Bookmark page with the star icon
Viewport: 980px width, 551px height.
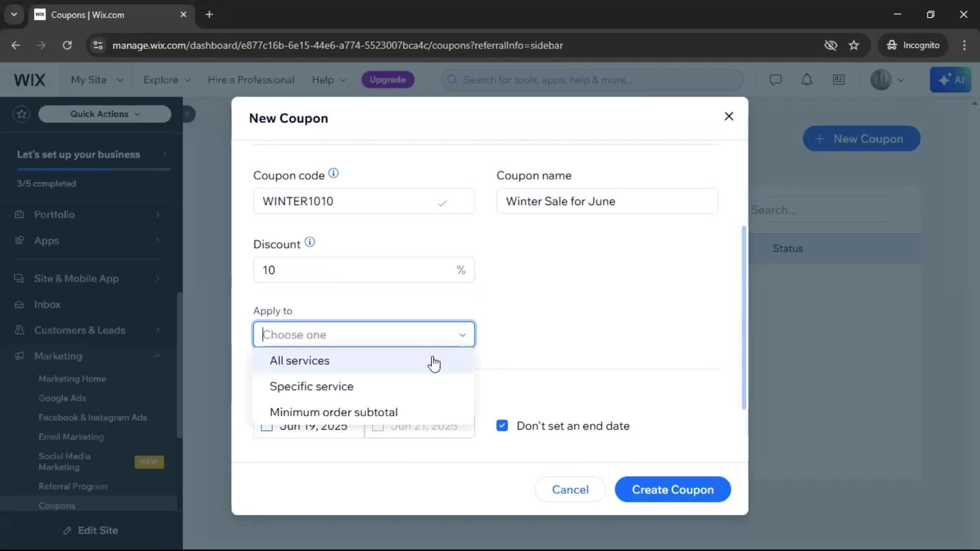point(854,45)
